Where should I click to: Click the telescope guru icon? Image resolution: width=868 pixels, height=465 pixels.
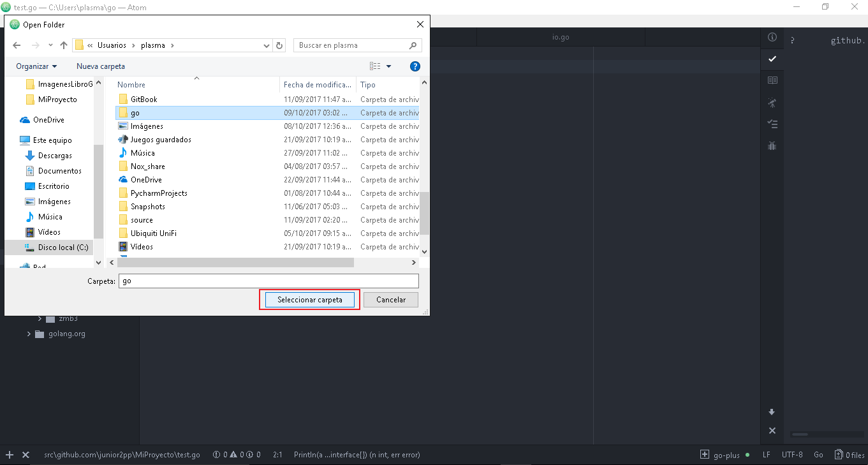[x=772, y=102]
